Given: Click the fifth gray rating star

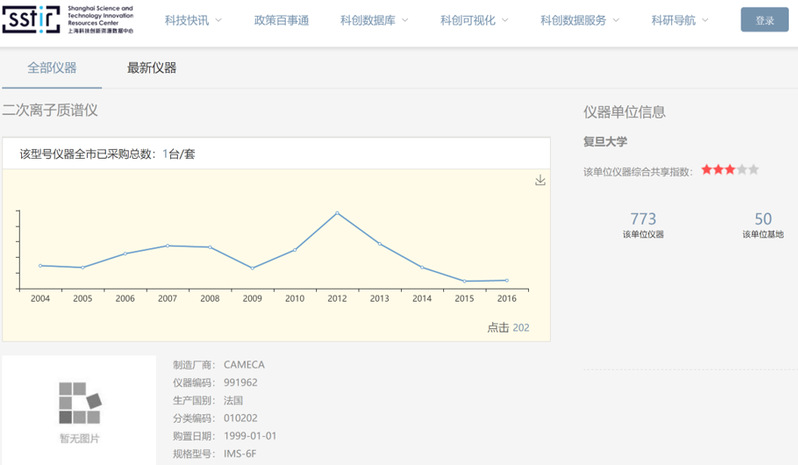Looking at the screenshot, I should (x=753, y=170).
